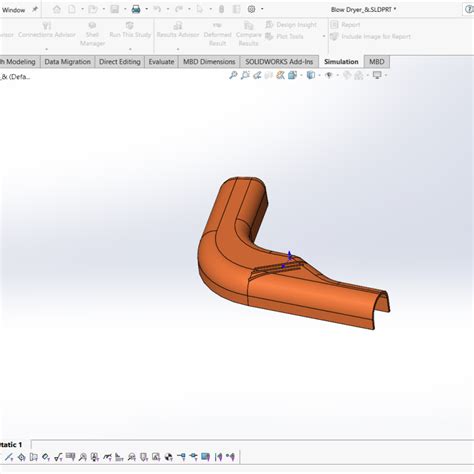474x474 pixels.
Task: Click Run This Study button
Action: (130, 30)
